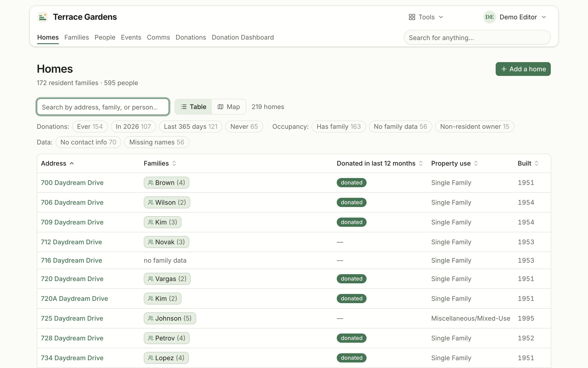Expand the Demo Editor account chevron

pyautogui.click(x=544, y=17)
